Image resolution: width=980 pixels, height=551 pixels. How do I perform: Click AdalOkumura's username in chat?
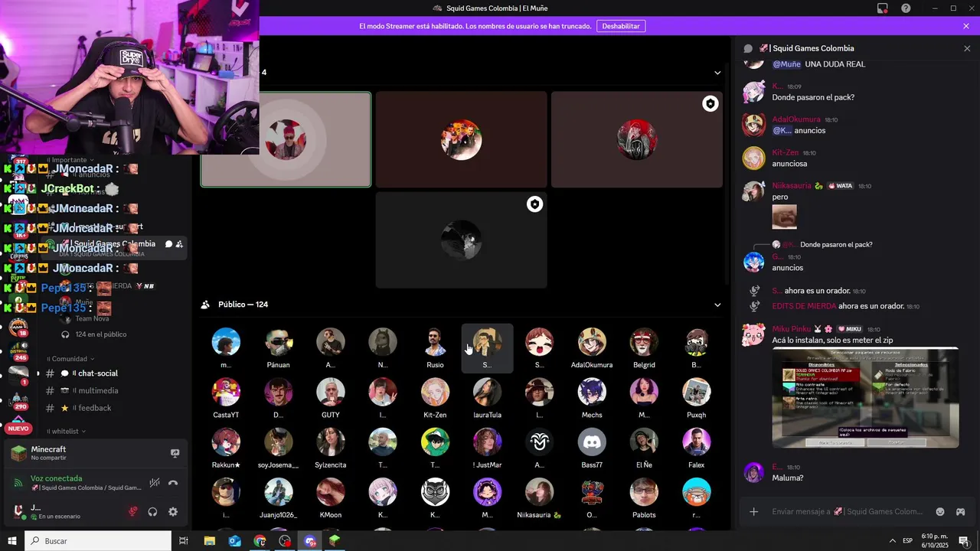pos(796,119)
